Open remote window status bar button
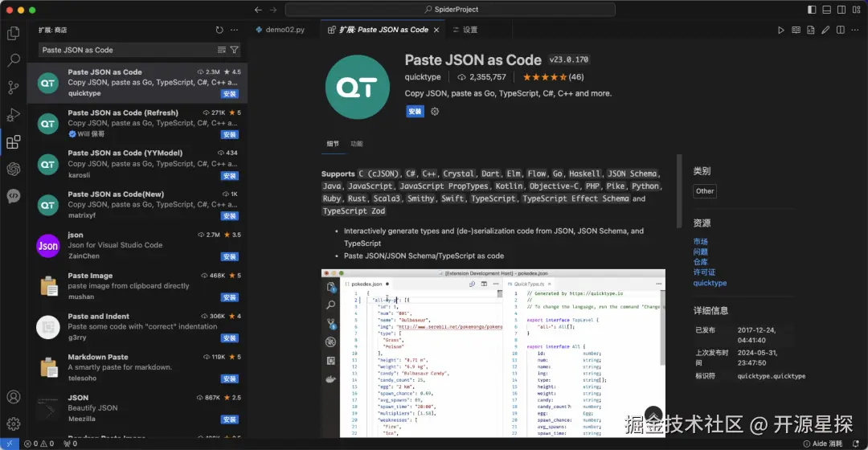 click(x=10, y=444)
